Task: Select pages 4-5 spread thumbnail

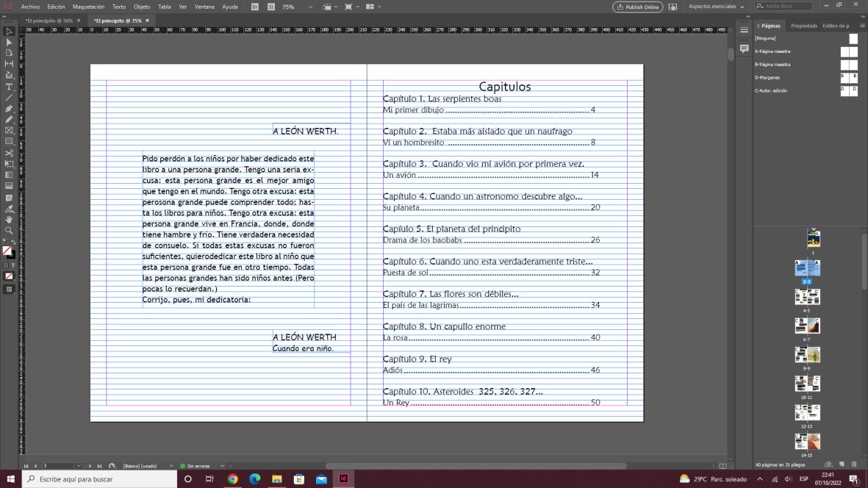Action: [x=807, y=297]
